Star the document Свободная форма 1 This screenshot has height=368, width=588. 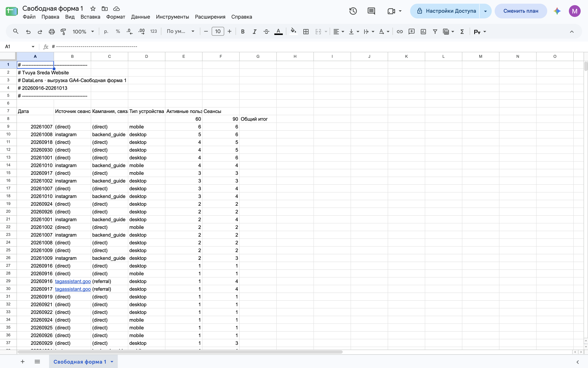[x=93, y=9]
